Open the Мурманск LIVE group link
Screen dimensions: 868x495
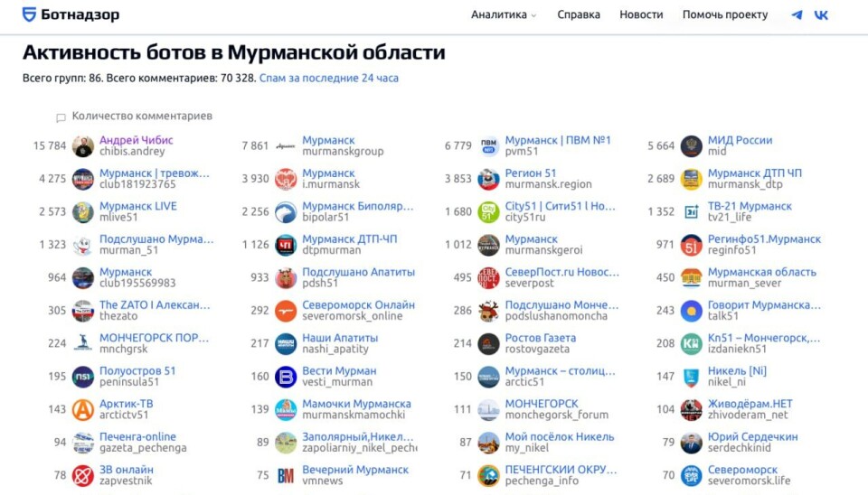coord(138,206)
